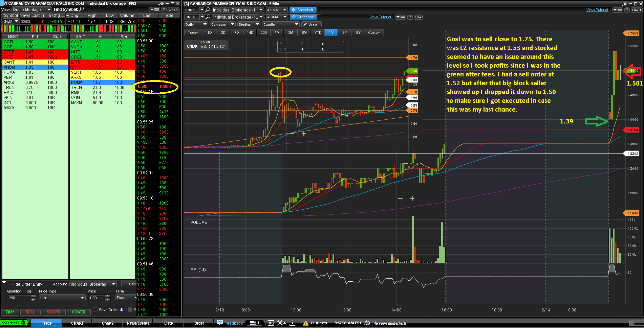Click the COVER button

[x=79, y=312]
